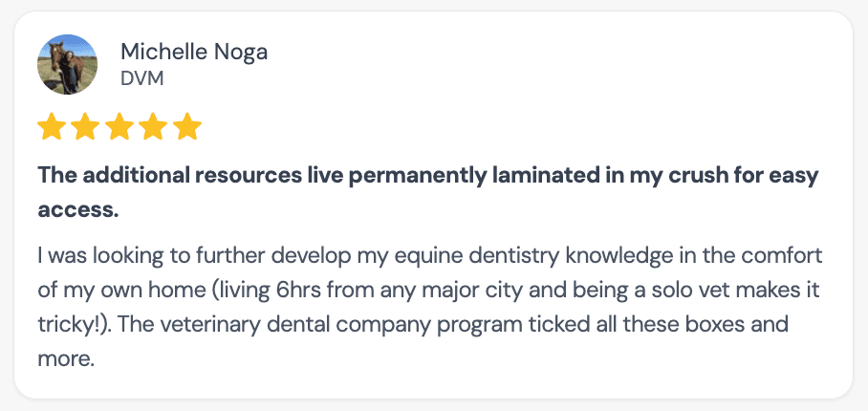The image size is (868, 411).
Task: Click Michelle Noga's profile photo
Action: [67, 65]
